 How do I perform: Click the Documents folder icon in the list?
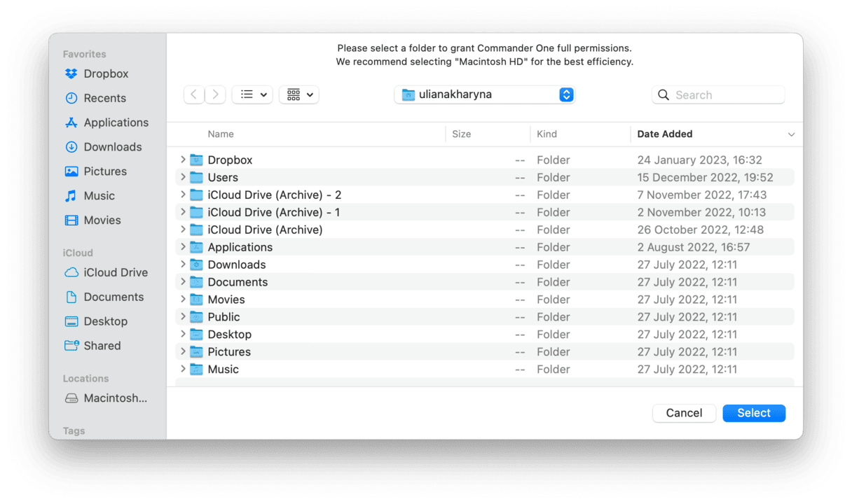pos(196,282)
